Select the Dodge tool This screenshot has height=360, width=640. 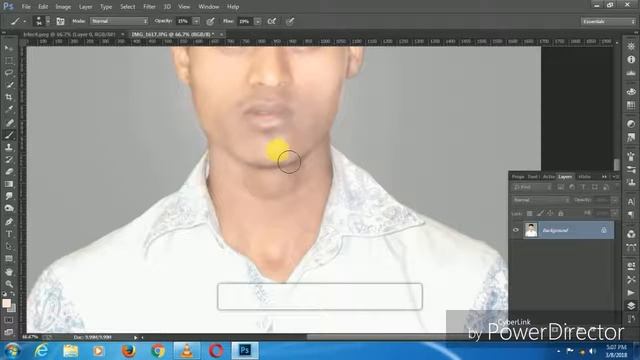(x=9, y=208)
